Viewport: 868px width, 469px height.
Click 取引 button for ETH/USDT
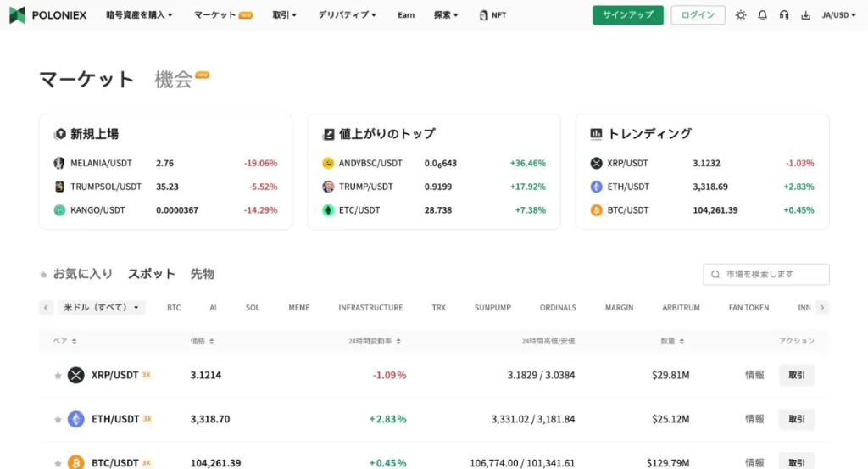797,419
